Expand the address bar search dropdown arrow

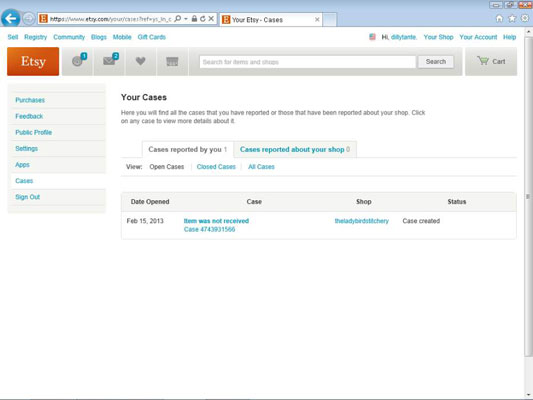[x=186, y=19]
